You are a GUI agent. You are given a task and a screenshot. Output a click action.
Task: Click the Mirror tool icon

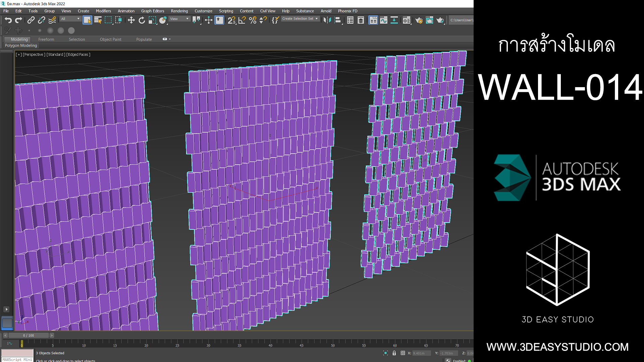327,20
